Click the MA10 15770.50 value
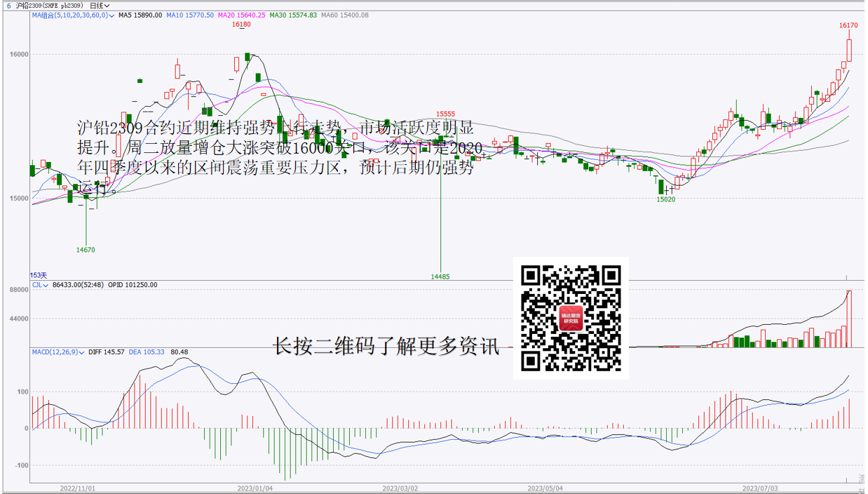 tap(190, 15)
